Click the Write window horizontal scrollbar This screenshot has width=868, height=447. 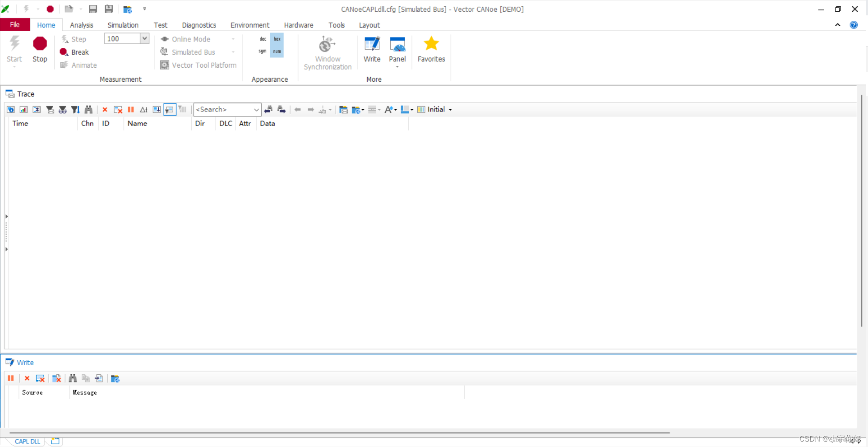[x=339, y=433]
